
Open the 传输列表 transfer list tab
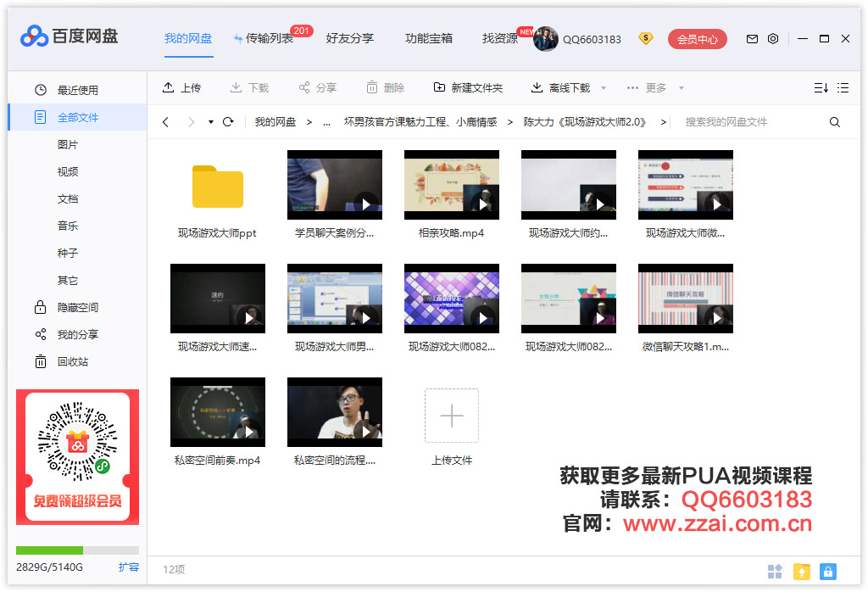(x=269, y=38)
